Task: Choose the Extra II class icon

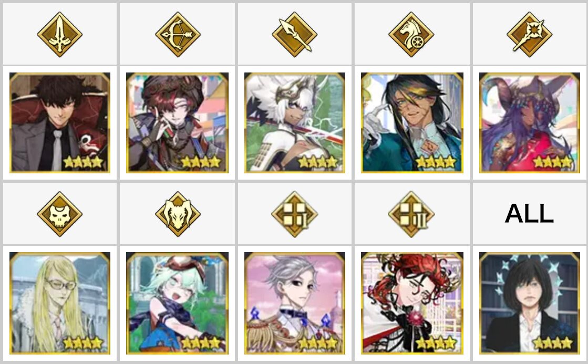Action: point(411,214)
